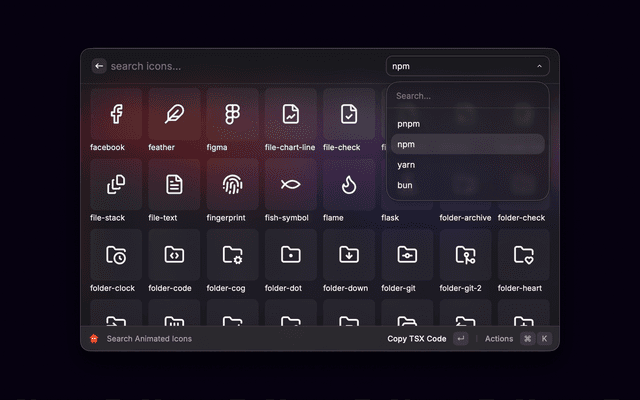This screenshot has width=640, height=400.
Task: Choose the figma icon
Action: (x=232, y=114)
